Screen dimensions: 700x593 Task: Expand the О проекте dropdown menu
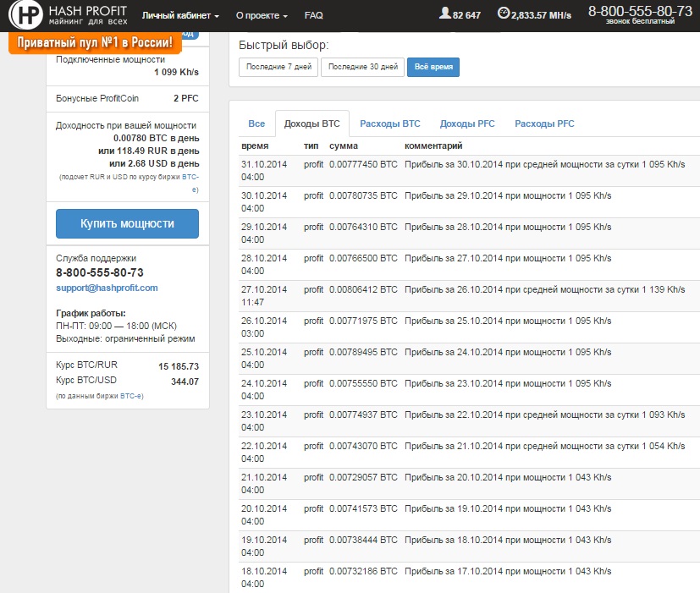[x=261, y=15]
